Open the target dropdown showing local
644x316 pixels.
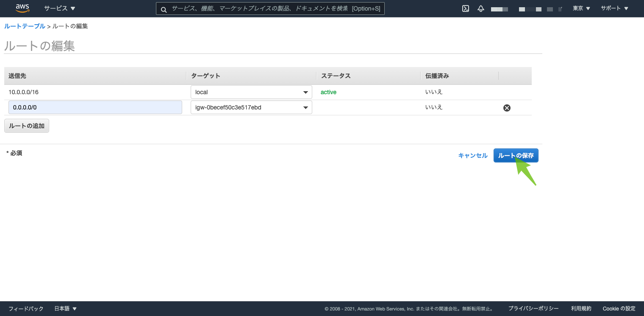point(251,92)
